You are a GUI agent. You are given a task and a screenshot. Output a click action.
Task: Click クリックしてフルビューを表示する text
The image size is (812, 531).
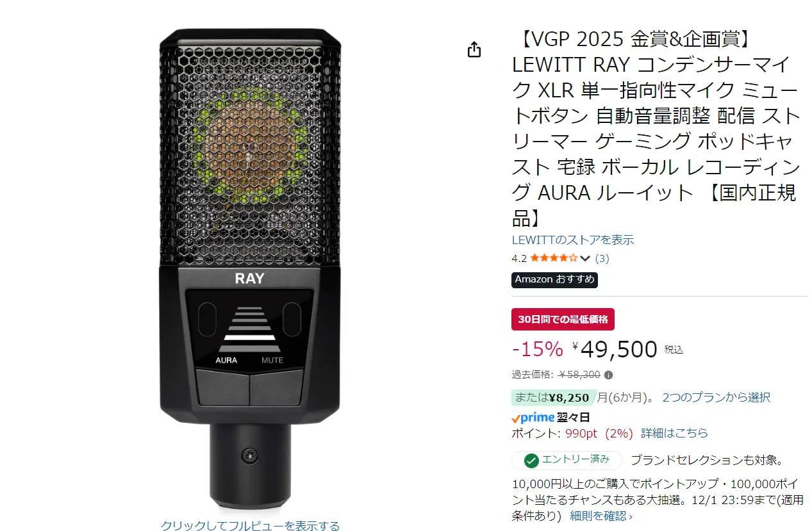pyautogui.click(x=250, y=526)
